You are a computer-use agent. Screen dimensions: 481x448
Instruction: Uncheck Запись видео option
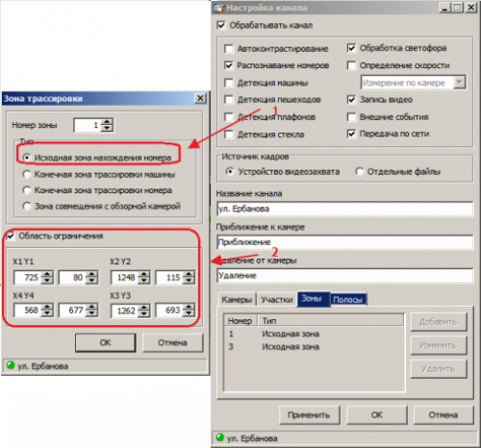click(352, 100)
